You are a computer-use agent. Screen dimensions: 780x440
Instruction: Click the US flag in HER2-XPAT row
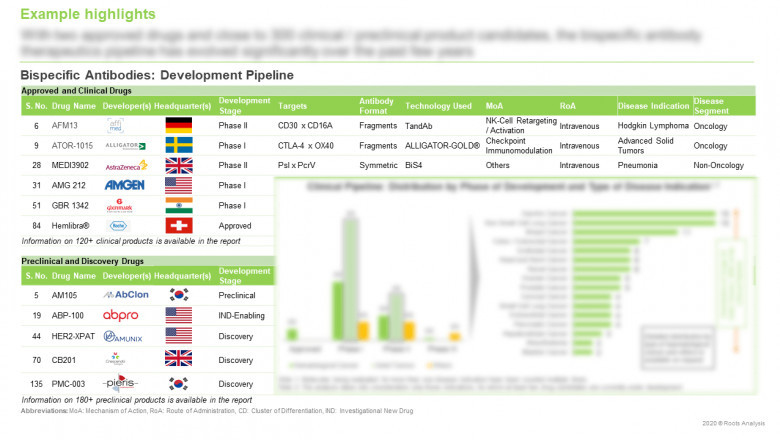point(179,336)
